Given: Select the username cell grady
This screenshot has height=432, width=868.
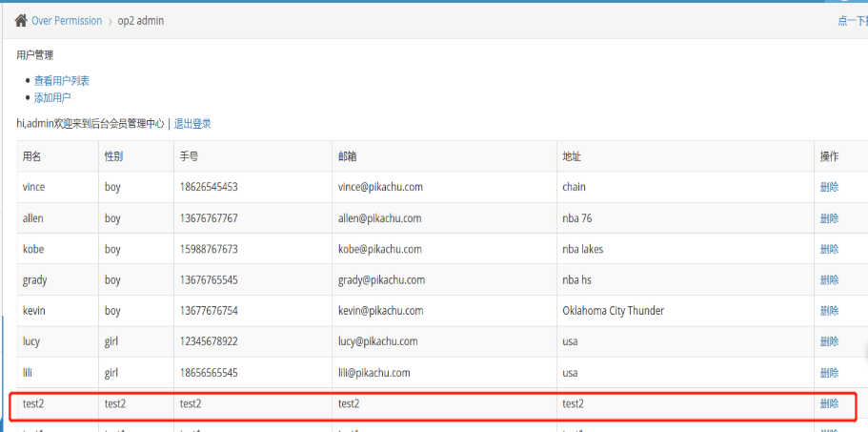Looking at the screenshot, I should pos(35,280).
